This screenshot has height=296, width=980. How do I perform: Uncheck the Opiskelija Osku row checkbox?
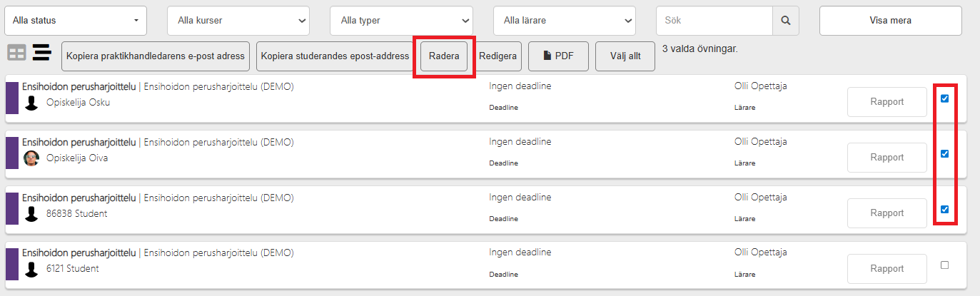(x=944, y=98)
